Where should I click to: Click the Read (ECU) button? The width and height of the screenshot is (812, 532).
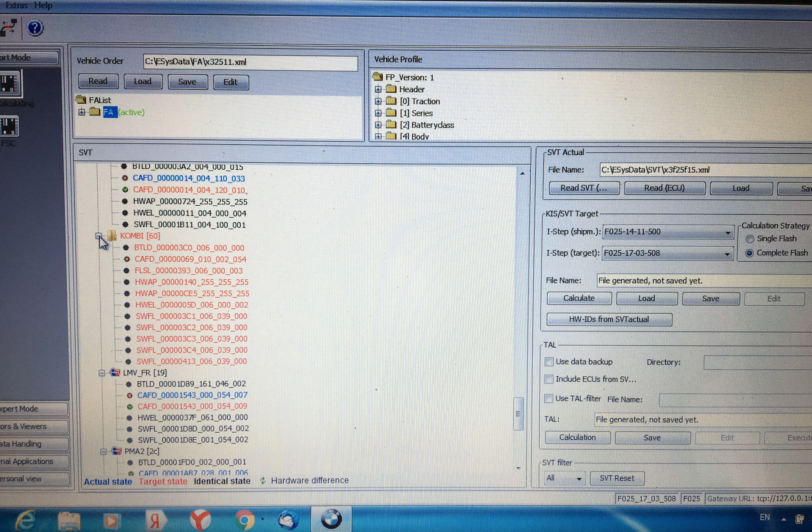pos(664,188)
